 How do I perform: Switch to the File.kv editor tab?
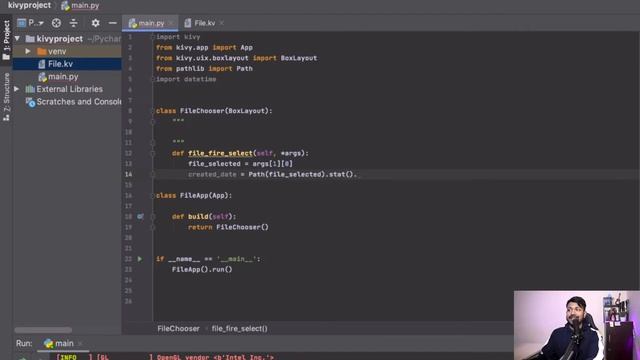pos(204,23)
